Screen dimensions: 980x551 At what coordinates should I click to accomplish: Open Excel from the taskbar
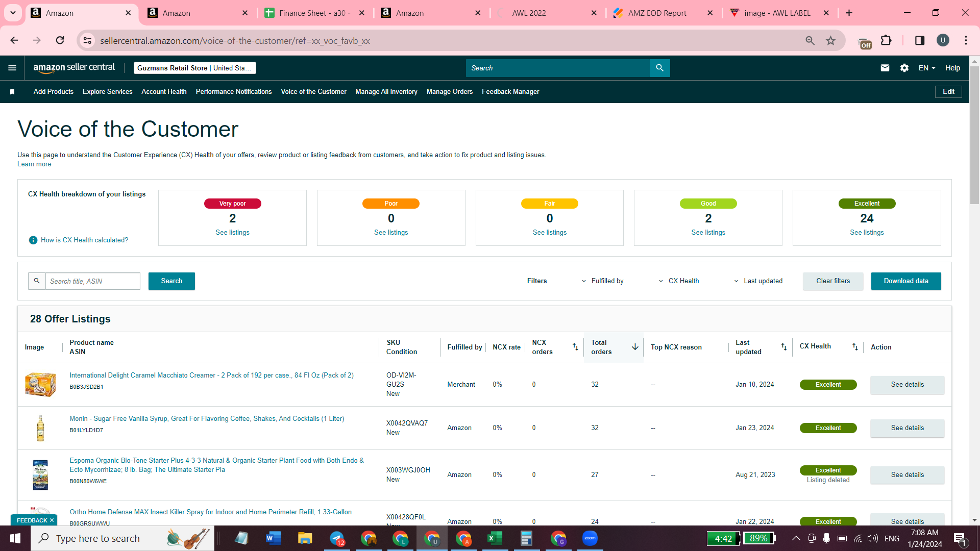pyautogui.click(x=495, y=538)
